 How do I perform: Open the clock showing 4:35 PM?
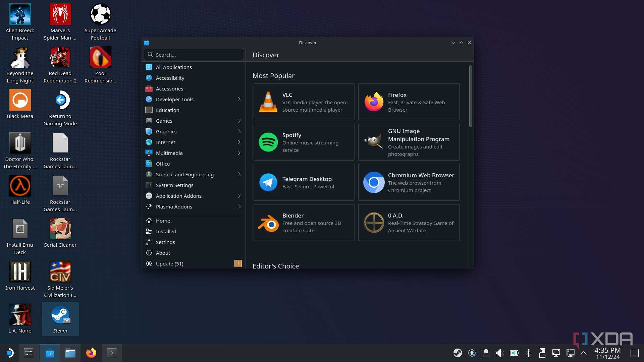[x=607, y=353]
